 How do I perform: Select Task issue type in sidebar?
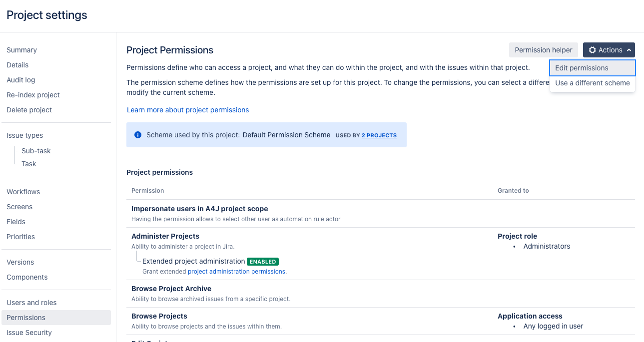28,164
